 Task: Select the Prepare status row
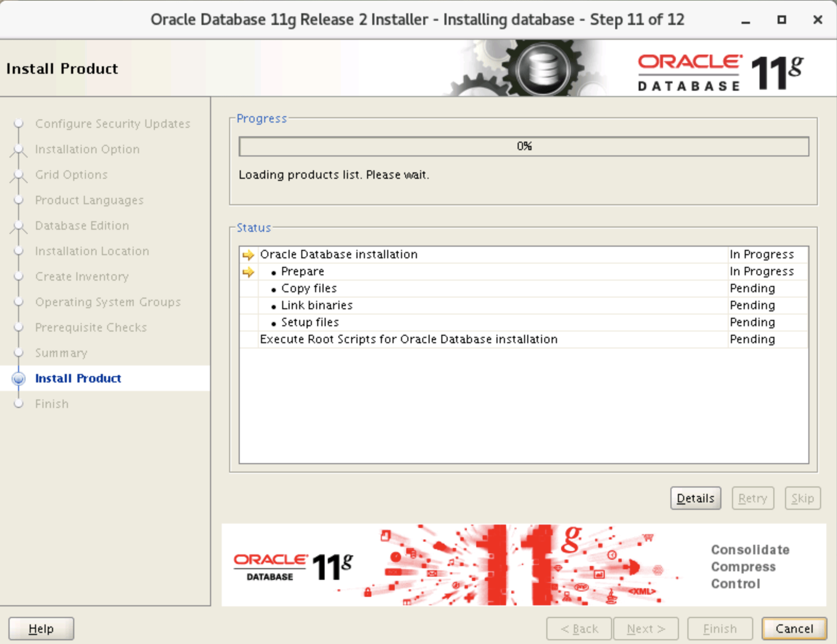click(524, 272)
